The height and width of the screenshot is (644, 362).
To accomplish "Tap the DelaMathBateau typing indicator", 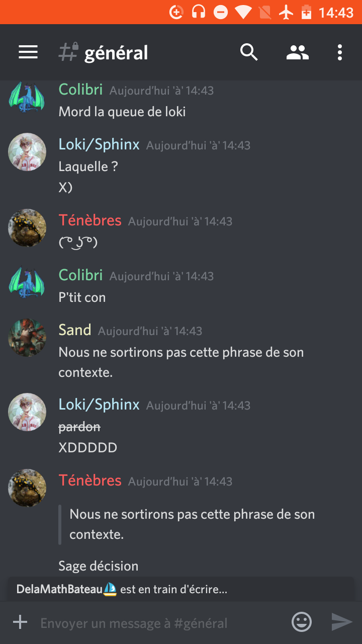I will pyautogui.click(x=122, y=589).
